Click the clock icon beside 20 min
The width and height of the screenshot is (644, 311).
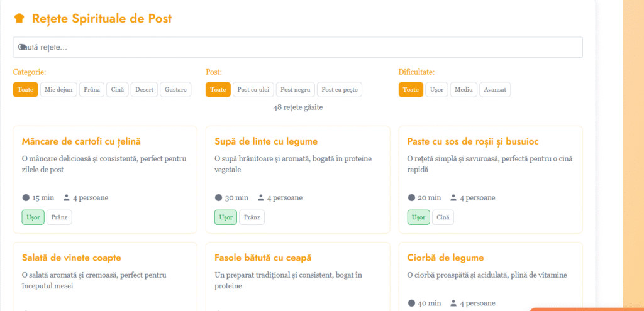pos(411,198)
